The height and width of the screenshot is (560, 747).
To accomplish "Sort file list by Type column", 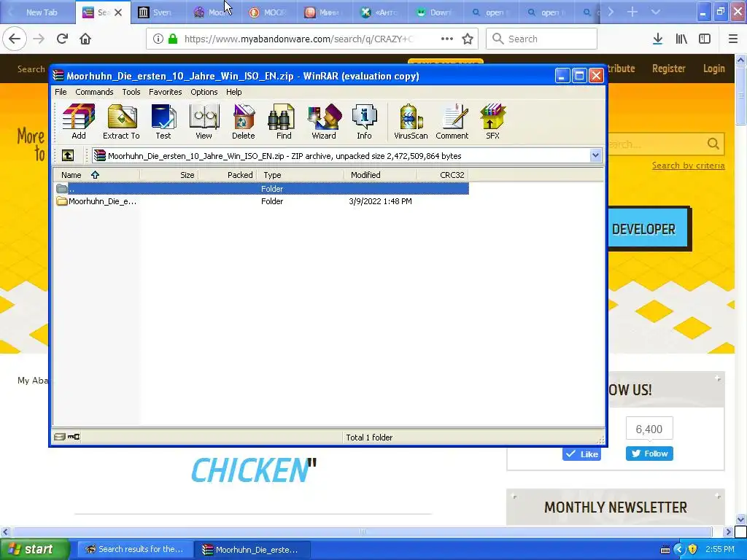I will click(x=300, y=175).
